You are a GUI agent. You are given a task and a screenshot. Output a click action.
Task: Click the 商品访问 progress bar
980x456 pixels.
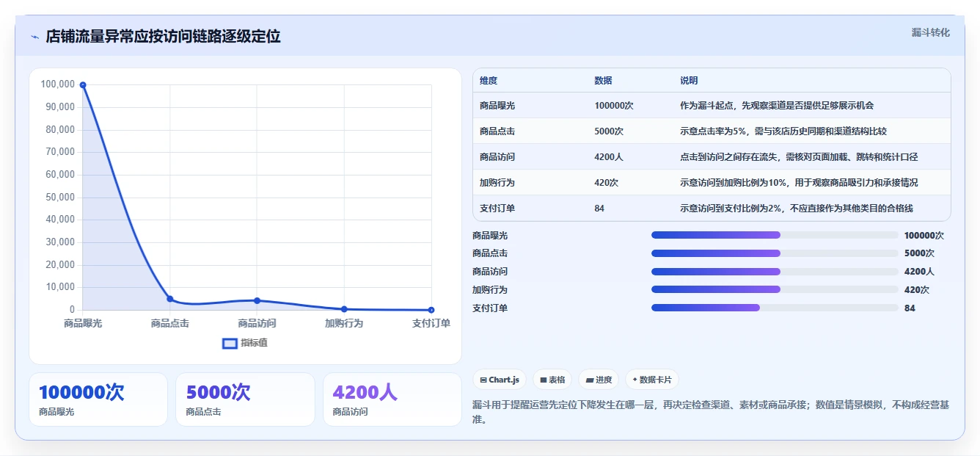(x=775, y=272)
